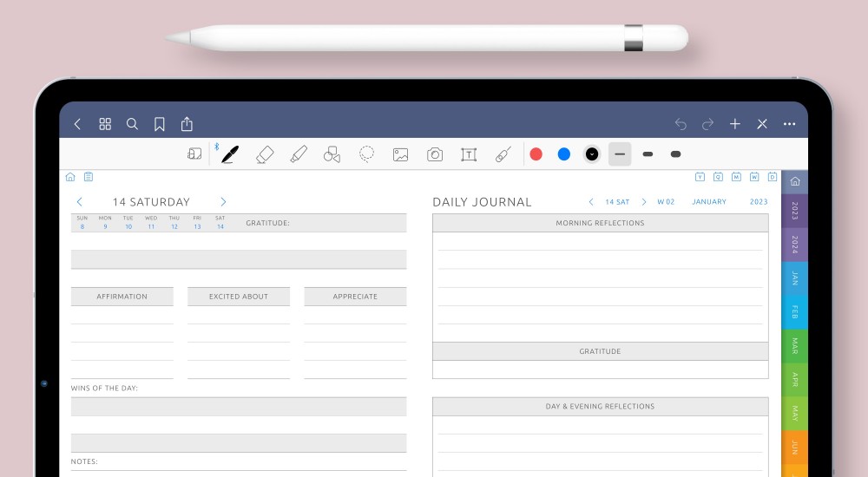Go to previous day beside 14 SATURDAY

[x=79, y=202]
